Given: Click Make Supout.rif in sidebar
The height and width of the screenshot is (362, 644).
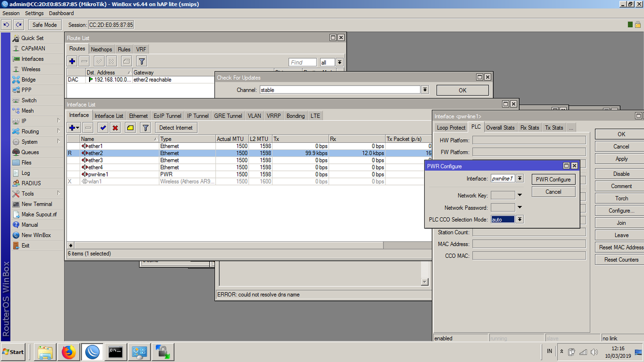Looking at the screenshot, I should pos(39,215).
